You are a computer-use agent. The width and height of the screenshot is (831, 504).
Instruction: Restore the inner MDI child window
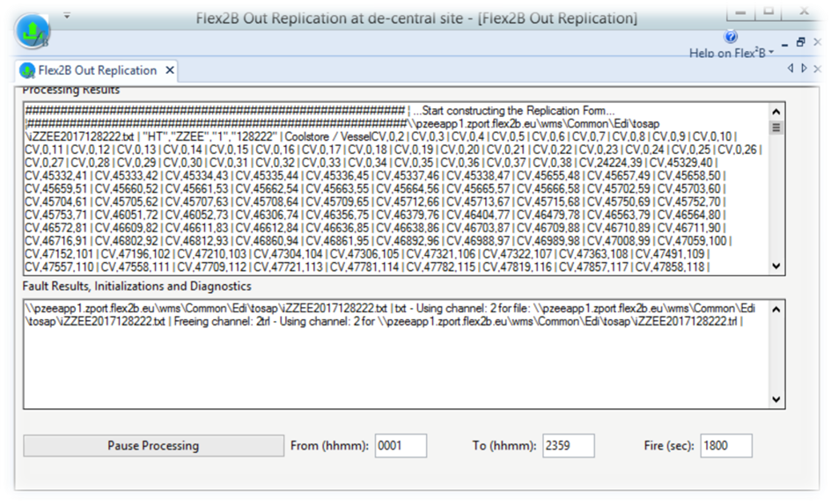point(801,42)
